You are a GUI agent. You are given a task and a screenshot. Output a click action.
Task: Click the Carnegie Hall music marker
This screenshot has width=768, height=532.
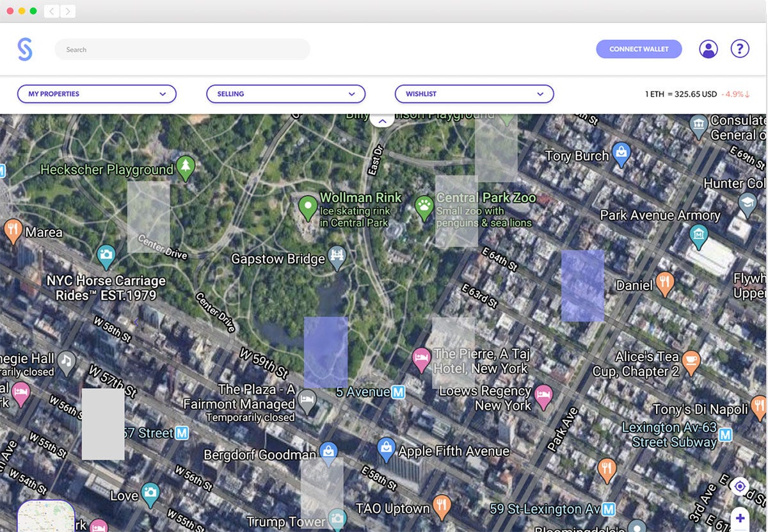[66, 363]
